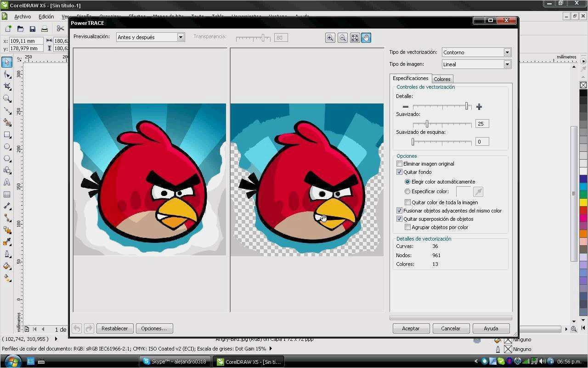Expand the Tipo de vectorización dropdown
Image resolution: width=588 pixels, height=368 pixels.
476,52
